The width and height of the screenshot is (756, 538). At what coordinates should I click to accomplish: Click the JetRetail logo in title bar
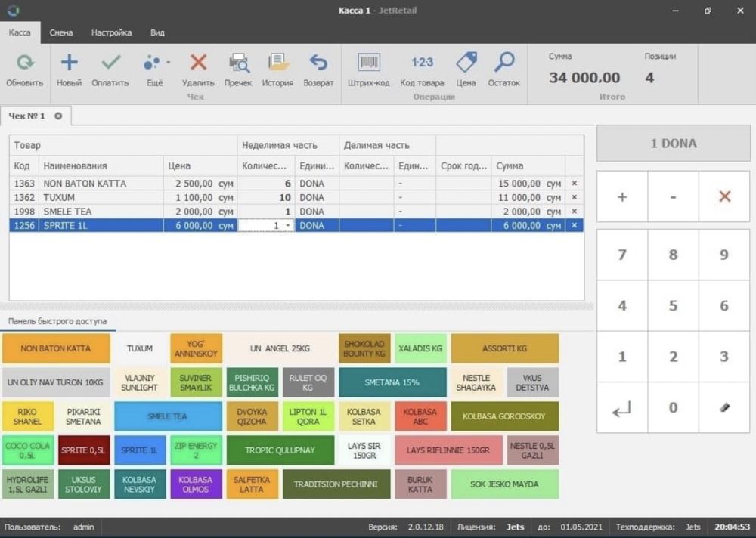point(14,10)
